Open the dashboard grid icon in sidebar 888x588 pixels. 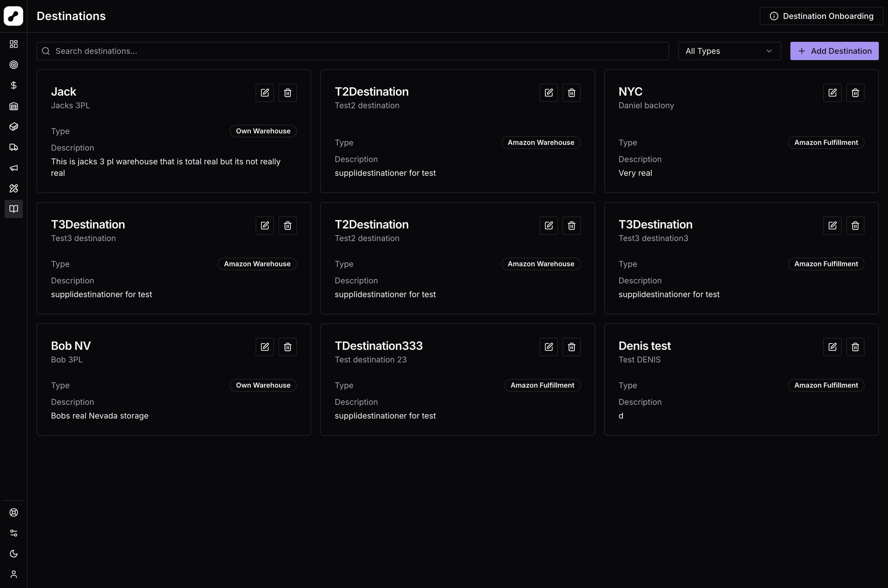13,44
